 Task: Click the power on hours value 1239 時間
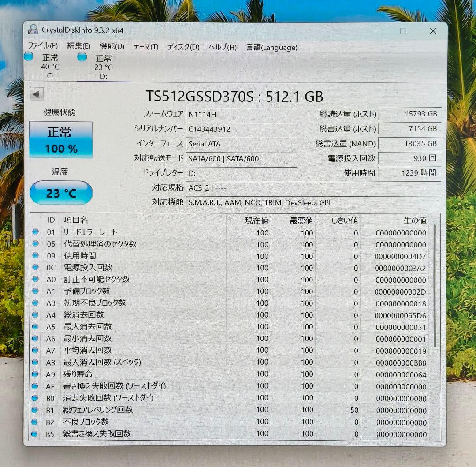tap(410, 173)
